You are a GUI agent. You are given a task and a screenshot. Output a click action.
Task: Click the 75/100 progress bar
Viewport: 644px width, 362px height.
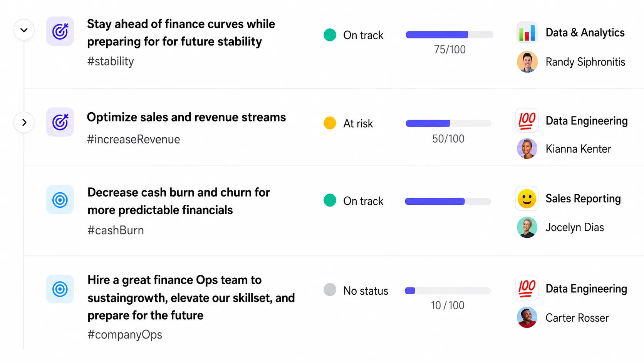coord(449,35)
